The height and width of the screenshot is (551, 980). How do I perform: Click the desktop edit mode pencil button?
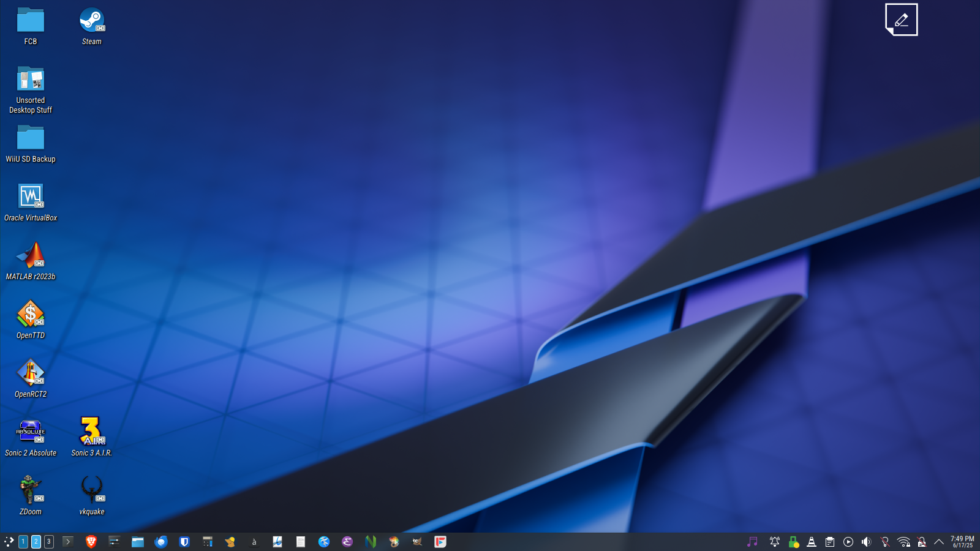click(902, 20)
